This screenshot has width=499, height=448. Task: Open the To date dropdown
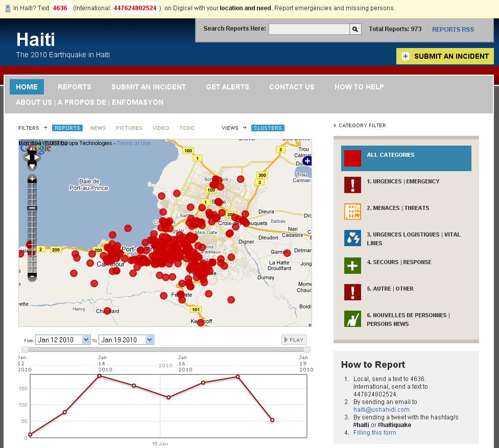[149, 340]
